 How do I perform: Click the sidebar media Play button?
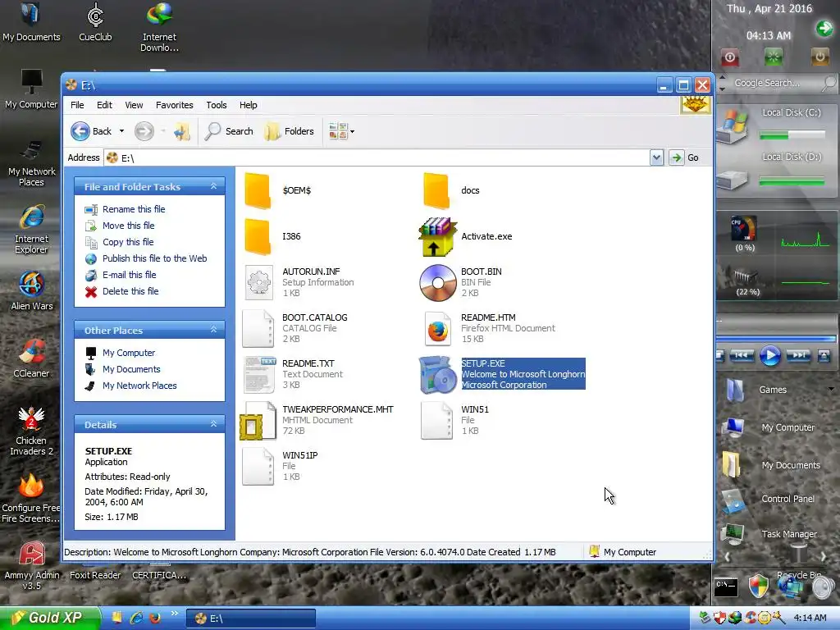(x=769, y=355)
